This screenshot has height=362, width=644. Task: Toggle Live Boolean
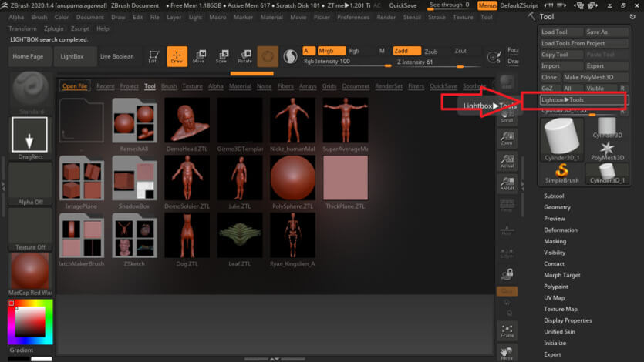pos(117,56)
